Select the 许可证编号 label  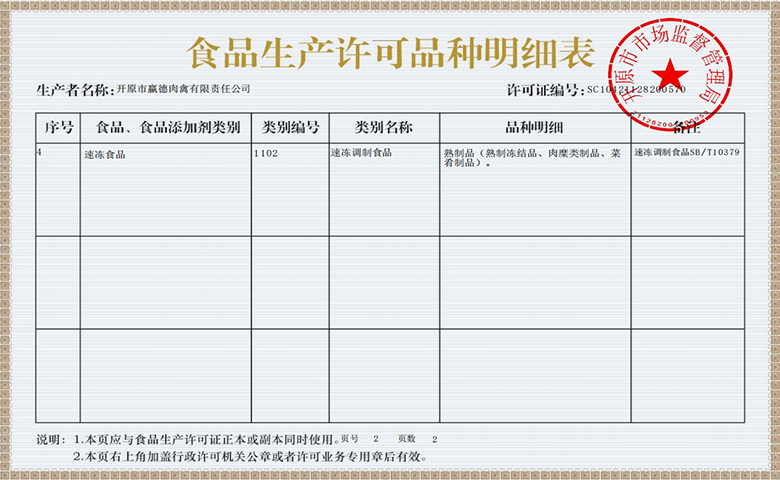point(545,90)
